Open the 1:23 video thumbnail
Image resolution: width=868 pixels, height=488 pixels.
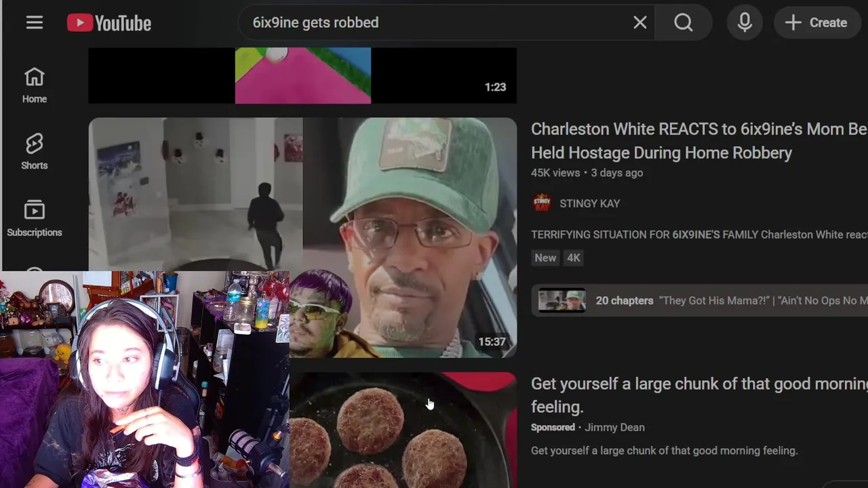[x=302, y=75]
